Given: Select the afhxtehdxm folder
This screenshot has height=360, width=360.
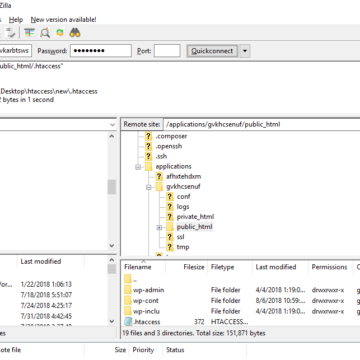Looking at the screenshot, I should (183, 176).
